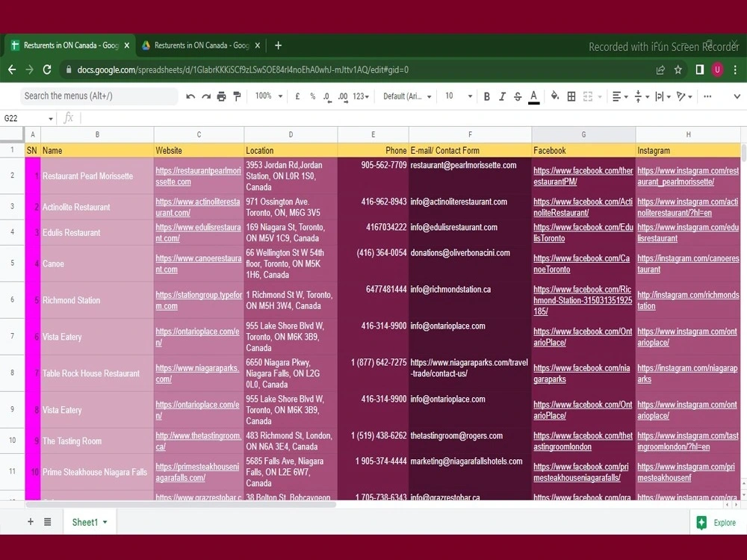Image resolution: width=747 pixels, height=560 pixels.
Task: Format as percent icon
Action: [x=312, y=96]
